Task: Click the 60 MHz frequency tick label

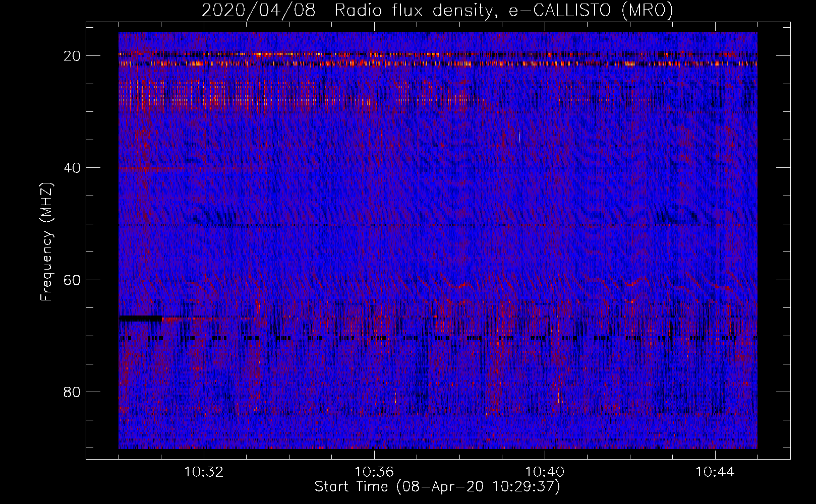Action: 73,280
